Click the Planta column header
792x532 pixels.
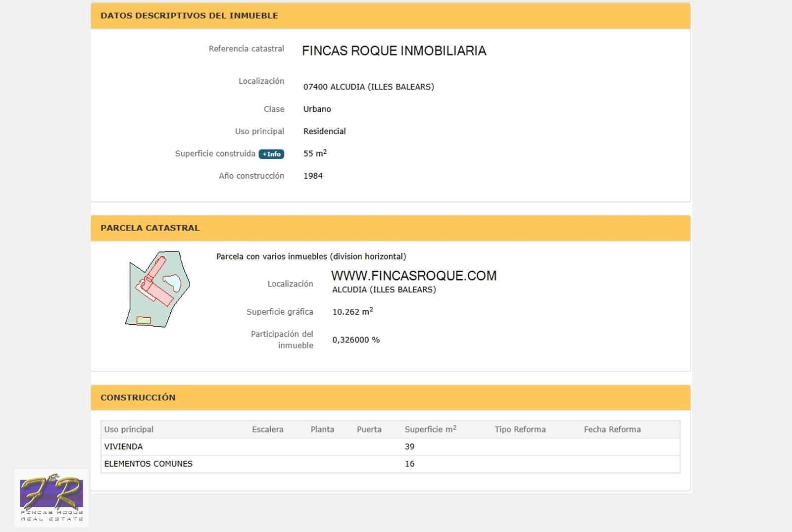[323, 430]
